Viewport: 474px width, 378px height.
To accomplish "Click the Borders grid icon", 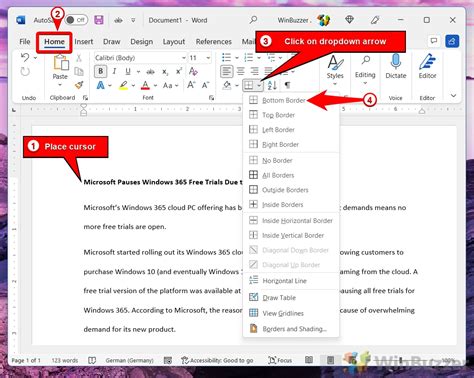I will [x=249, y=86].
